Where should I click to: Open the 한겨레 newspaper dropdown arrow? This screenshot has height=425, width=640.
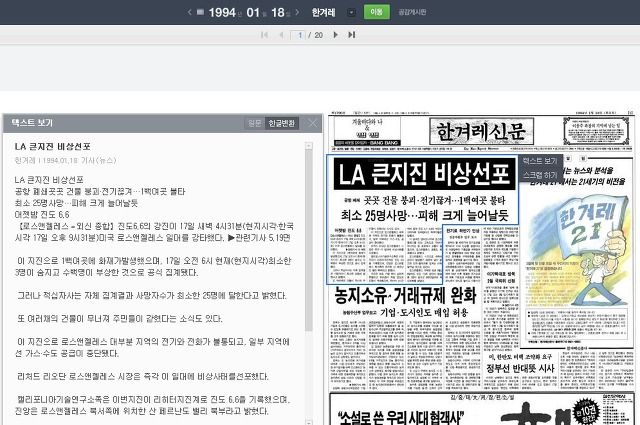[351, 13]
